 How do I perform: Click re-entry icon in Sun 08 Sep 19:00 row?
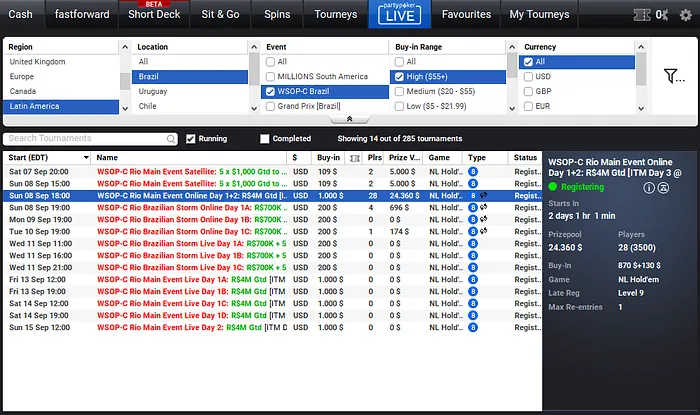point(483,207)
